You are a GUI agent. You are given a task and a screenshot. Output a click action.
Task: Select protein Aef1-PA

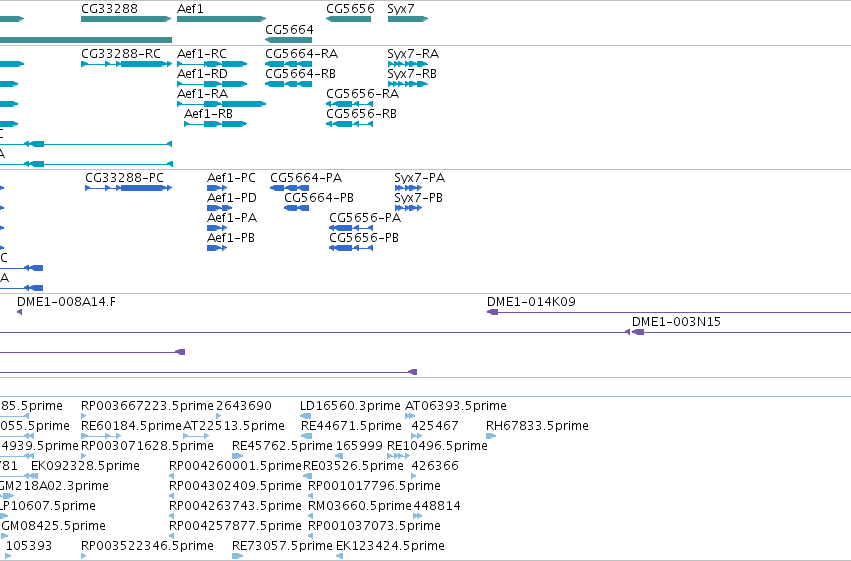217,228
